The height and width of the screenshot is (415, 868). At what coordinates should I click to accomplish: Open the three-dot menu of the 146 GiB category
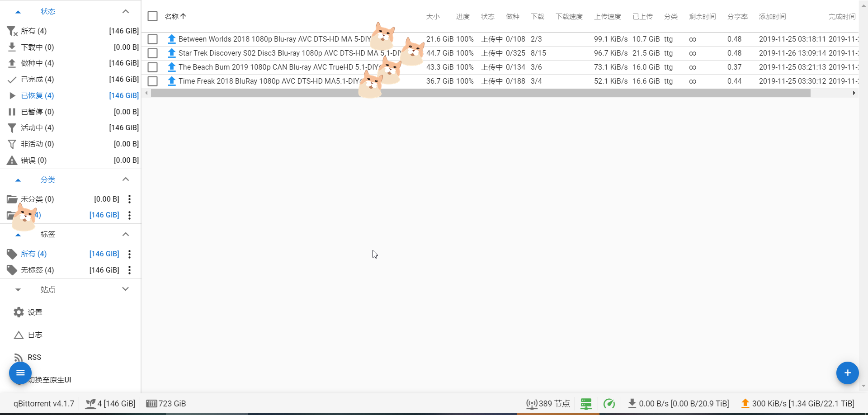[130, 215]
